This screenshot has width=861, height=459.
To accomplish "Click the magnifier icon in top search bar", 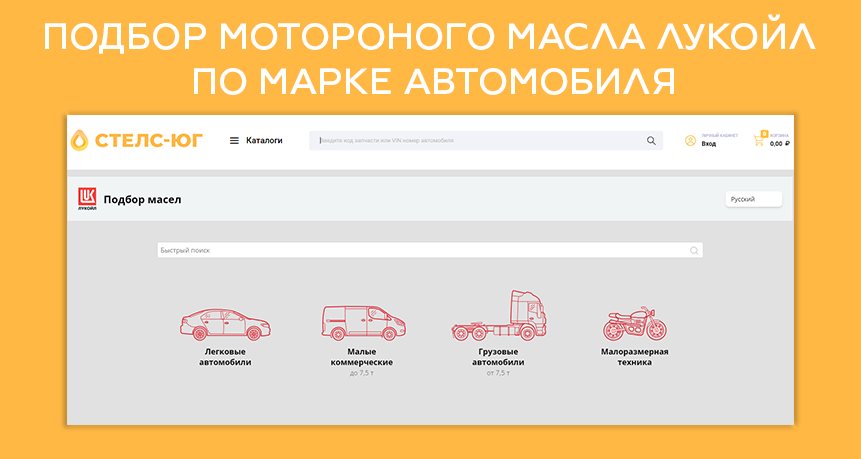I will [651, 141].
